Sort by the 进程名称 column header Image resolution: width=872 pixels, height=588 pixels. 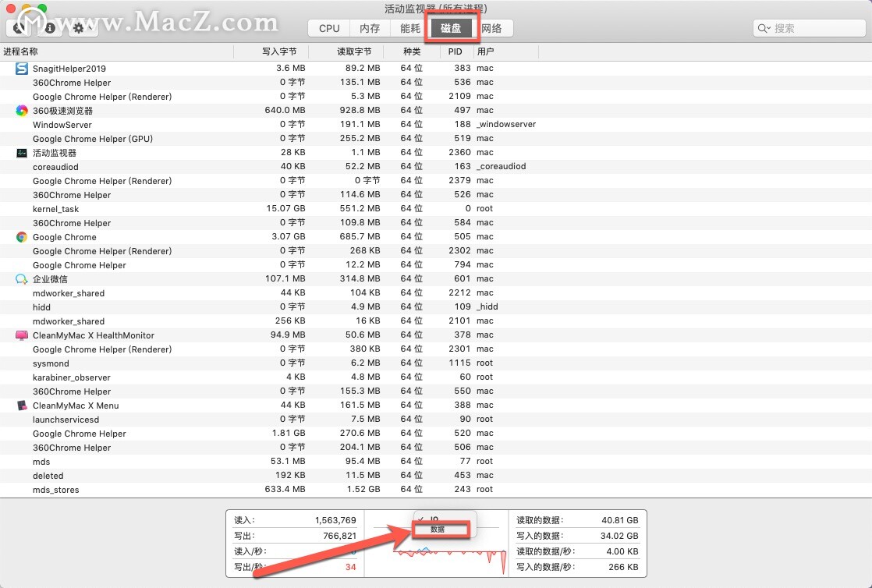(x=117, y=51)
